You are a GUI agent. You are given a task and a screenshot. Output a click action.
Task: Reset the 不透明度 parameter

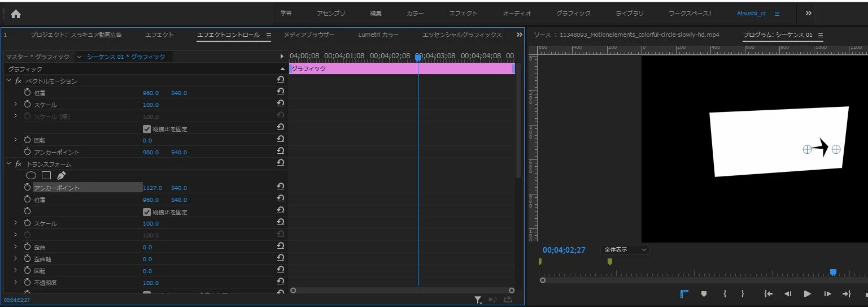click(x=280, y=282)
